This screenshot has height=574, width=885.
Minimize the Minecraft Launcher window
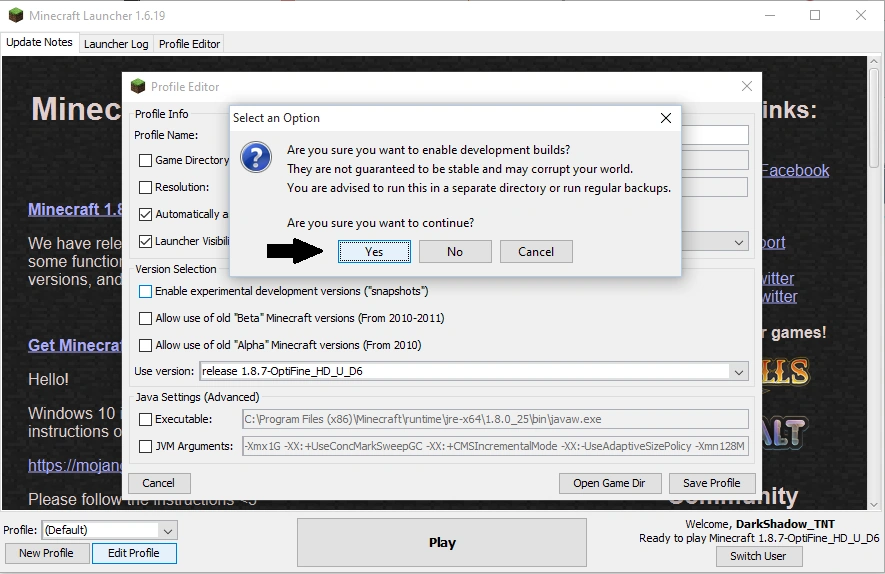coord(770,15)
